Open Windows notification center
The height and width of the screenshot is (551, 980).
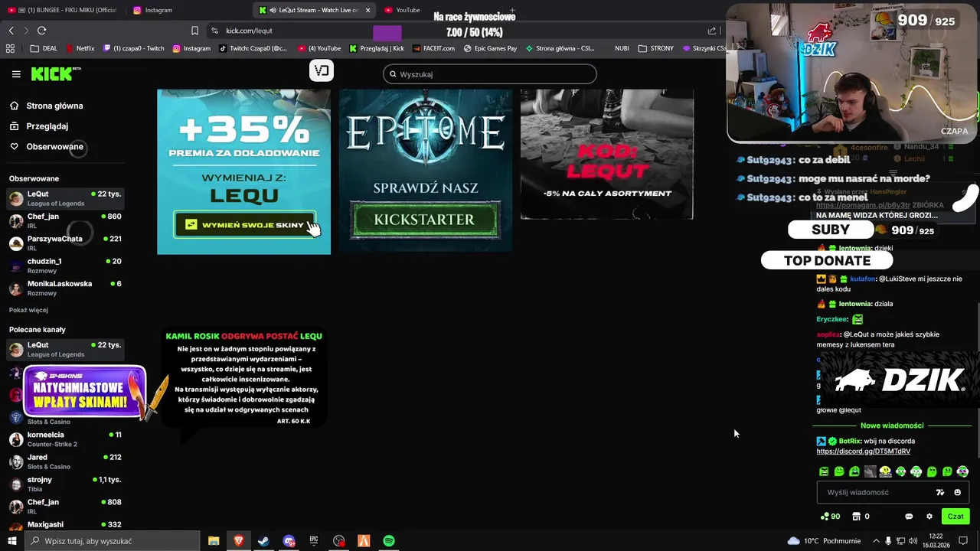964,541
